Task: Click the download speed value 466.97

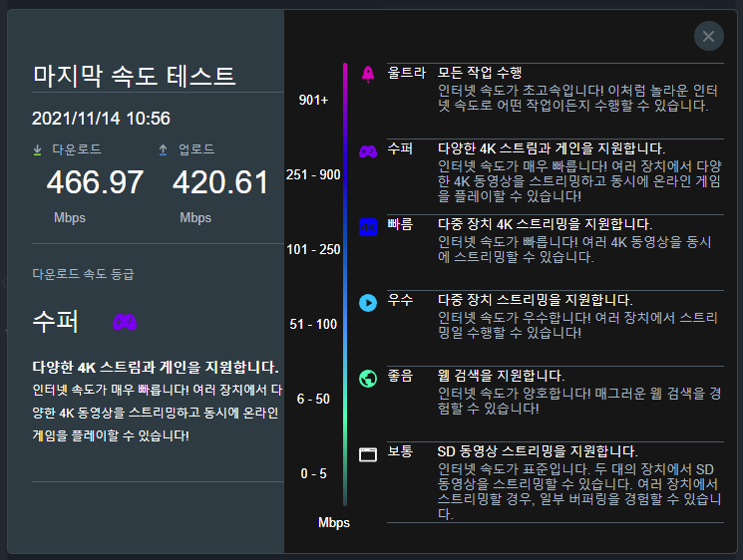Action: (95, 182)
